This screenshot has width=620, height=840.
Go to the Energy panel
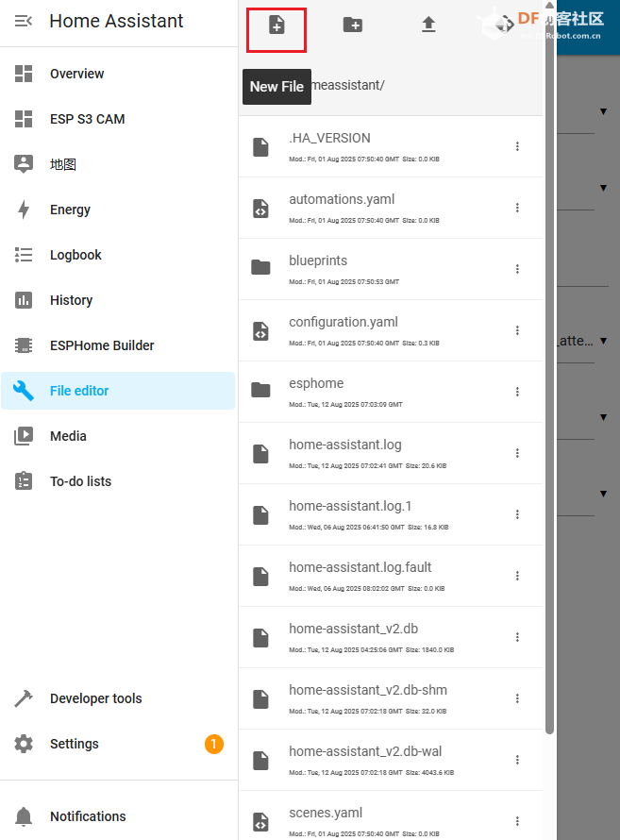(x=118, y=210)
